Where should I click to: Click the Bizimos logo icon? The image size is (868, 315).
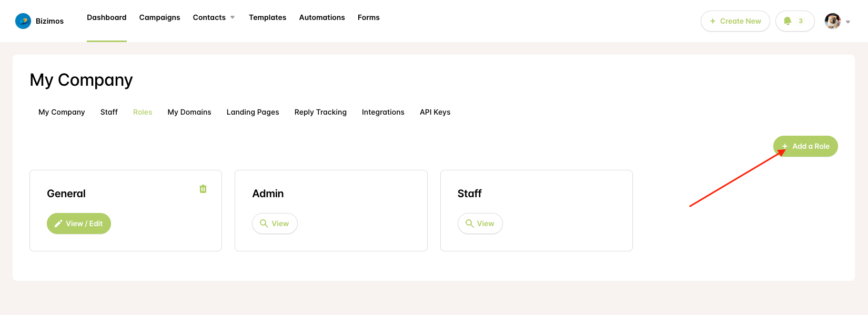(23, 21)
